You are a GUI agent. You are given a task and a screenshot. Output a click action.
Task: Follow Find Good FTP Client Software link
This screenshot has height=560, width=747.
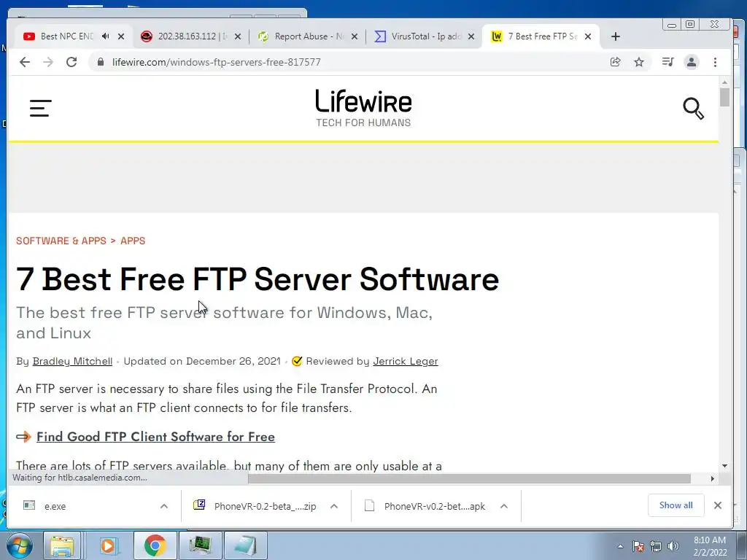click(155, 437)
